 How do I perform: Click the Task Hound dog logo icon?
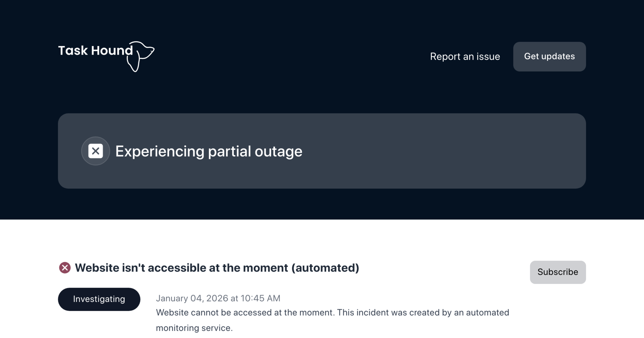point(141,56)
